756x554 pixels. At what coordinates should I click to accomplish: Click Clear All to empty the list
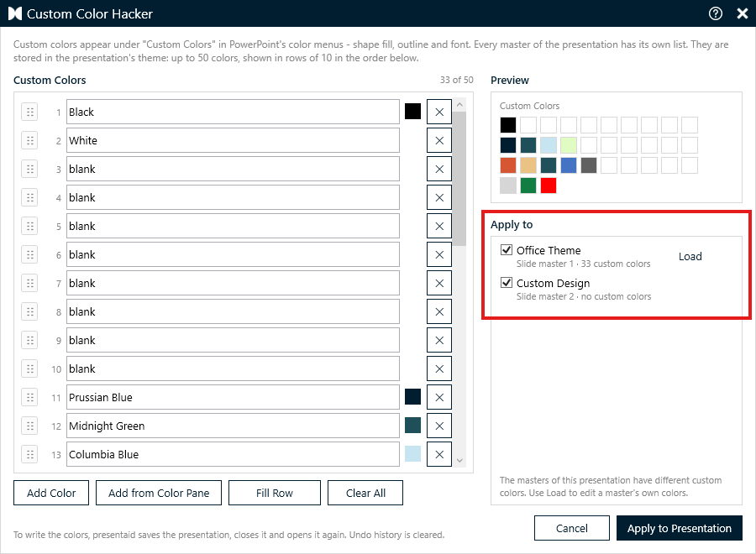(365, 493)
